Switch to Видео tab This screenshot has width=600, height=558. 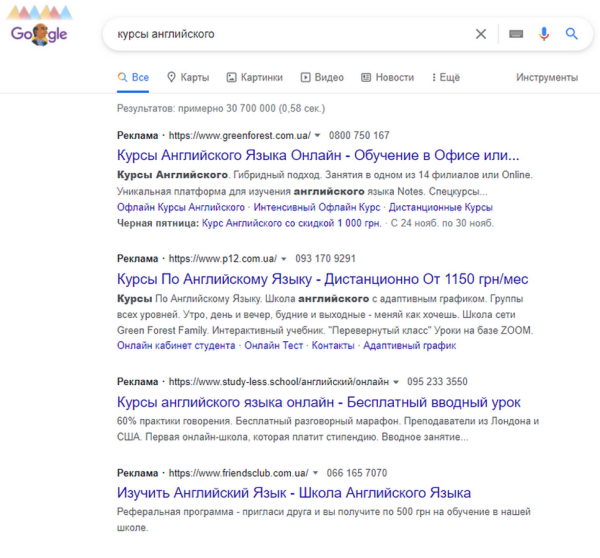point(322,77)
